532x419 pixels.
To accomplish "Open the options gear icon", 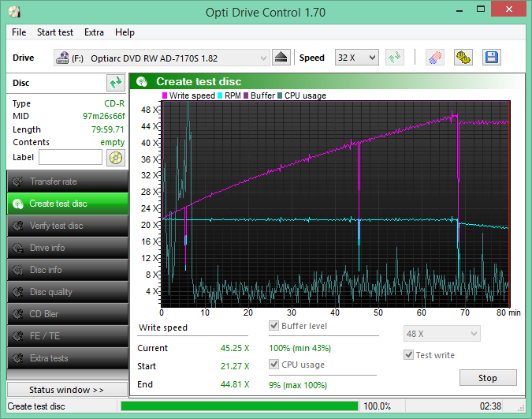I will pos(463,58).
